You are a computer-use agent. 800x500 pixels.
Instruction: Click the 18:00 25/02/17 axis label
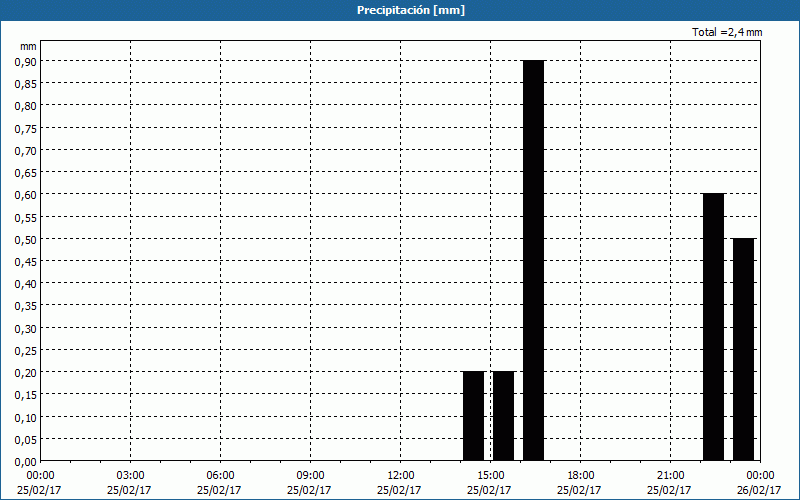(x=580, y=483)
